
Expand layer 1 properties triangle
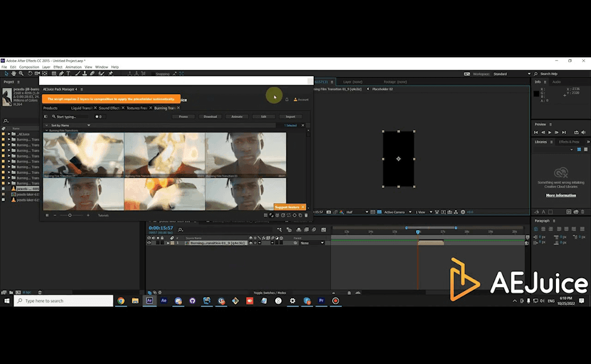168,243
